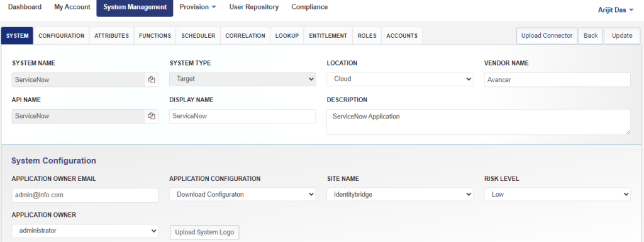Open the Entitlement tab

(x=328, y=36)
